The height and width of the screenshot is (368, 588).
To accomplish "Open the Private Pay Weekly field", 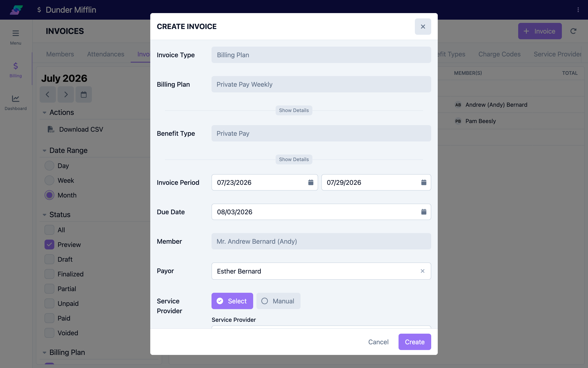I will pyautogui.click(x=321, y=84).
